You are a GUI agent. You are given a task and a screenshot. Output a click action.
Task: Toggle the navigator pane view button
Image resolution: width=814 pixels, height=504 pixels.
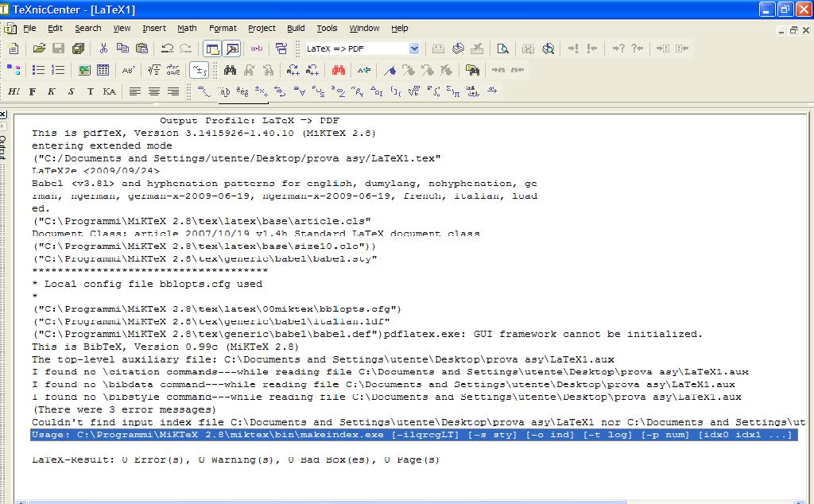[x=212, y=48]
